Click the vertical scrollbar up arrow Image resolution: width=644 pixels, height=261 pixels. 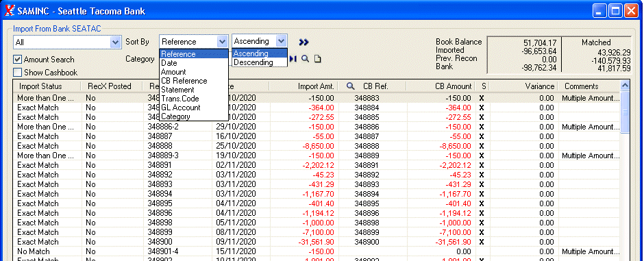coord(625,86)
